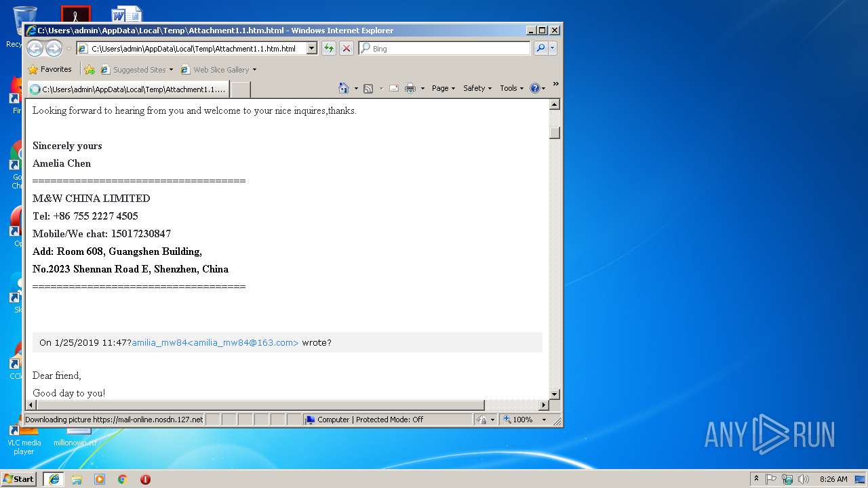Image resolution: width=868 pixels, height=488 pixels.
Task: Click the RSS feeds icon
Action: [368, 88]
